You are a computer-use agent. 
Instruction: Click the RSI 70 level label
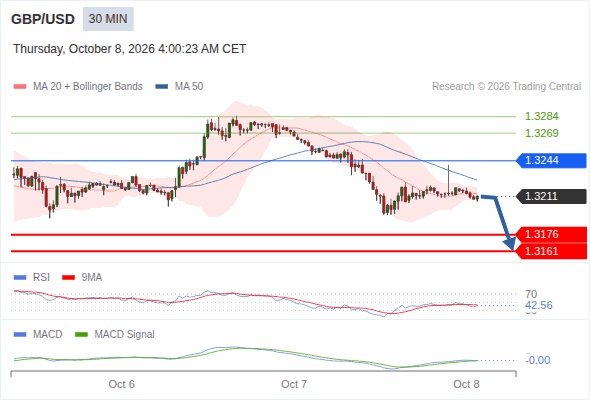[531, 294]
